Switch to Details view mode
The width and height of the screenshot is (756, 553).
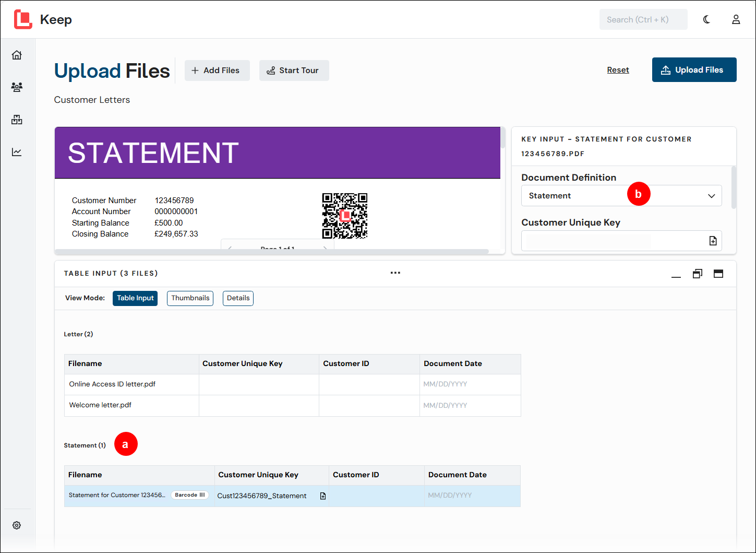click(238, 298)
